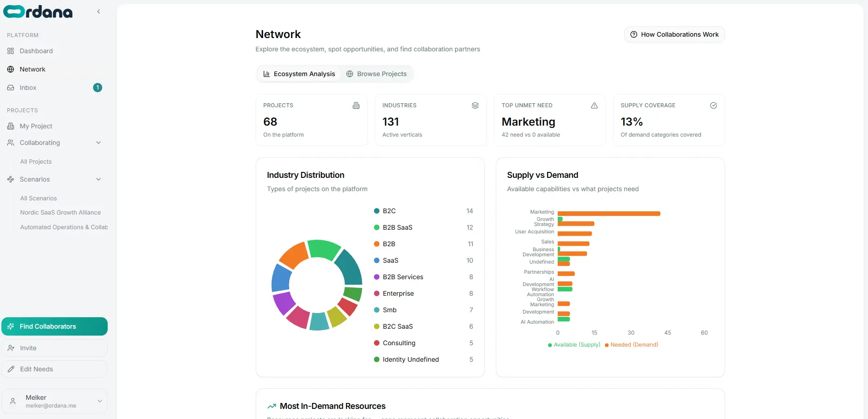
Task: Click the 13% supply coverage value
Action: tap(632, 122)
